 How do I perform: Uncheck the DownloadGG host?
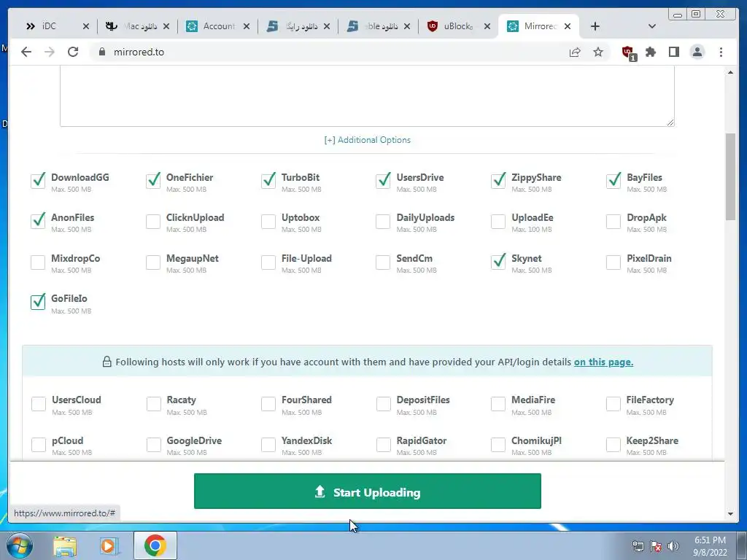38,181
